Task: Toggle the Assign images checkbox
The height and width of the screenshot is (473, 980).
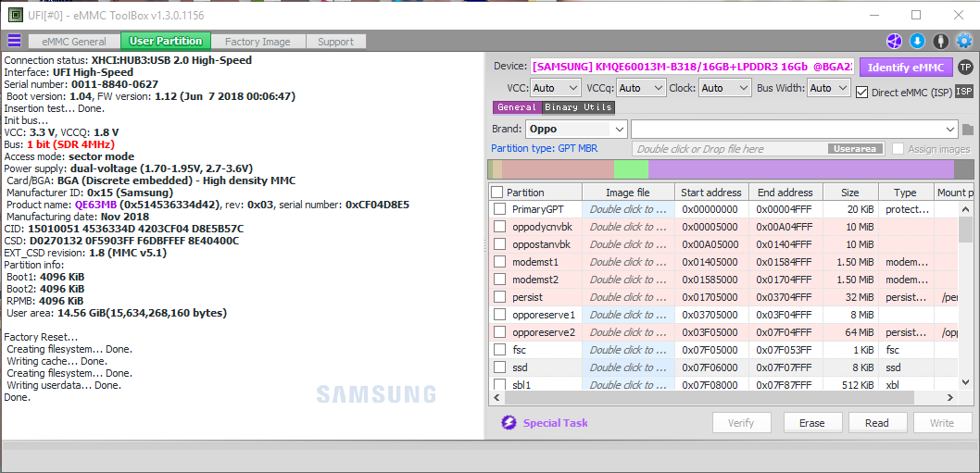Action: coord(898,149)
